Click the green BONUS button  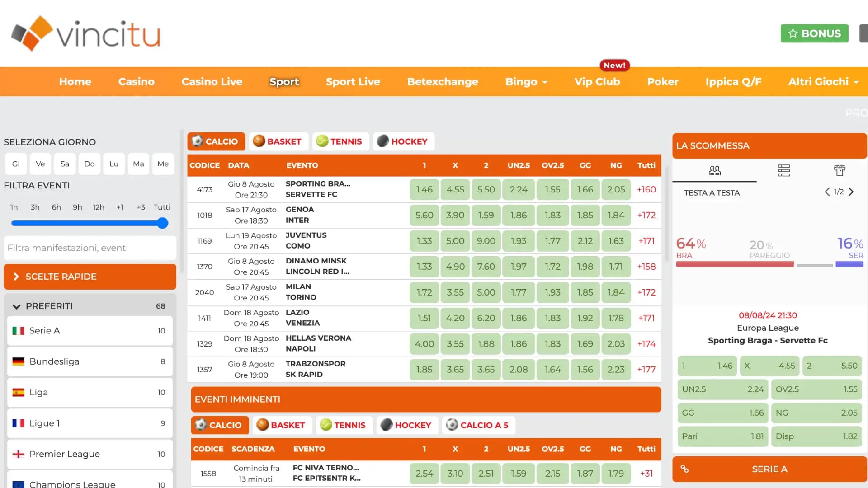[x=814, y=33]
